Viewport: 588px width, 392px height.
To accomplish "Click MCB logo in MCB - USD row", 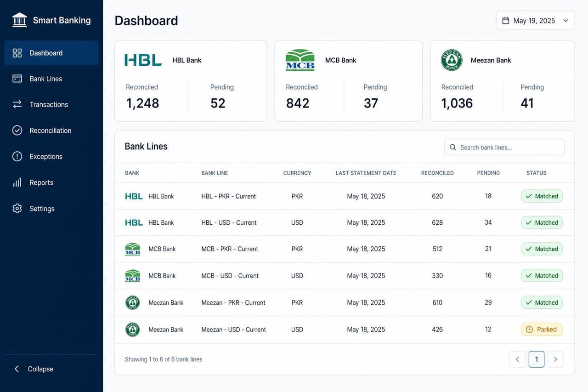I will click(x=133, y=276).
